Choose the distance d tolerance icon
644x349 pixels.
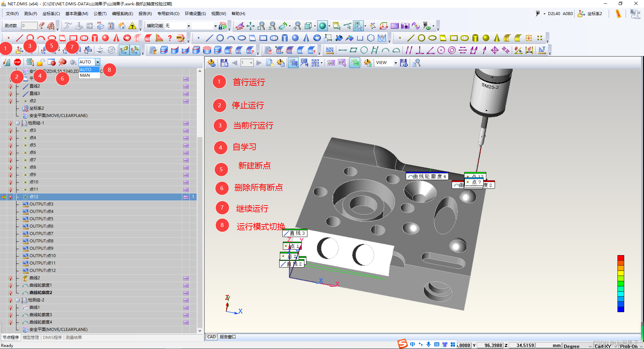529,50
